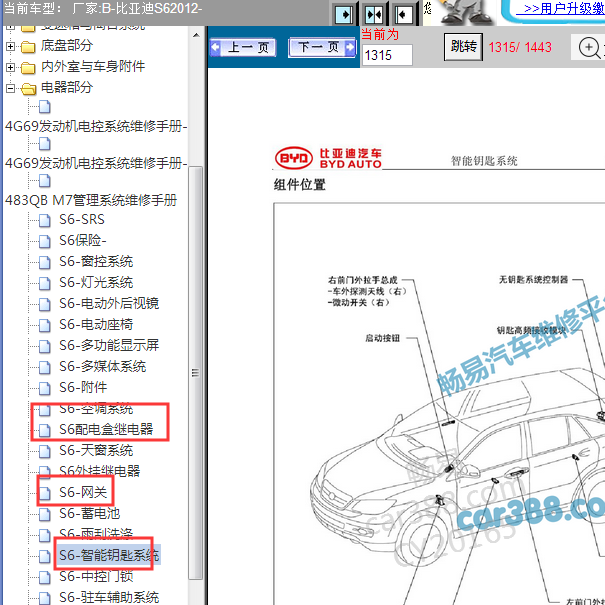Image resolution: width=605 pixels, height=605 pixels.
Task: Open the 底盘部分 folder icon
Action: [28, 47]
